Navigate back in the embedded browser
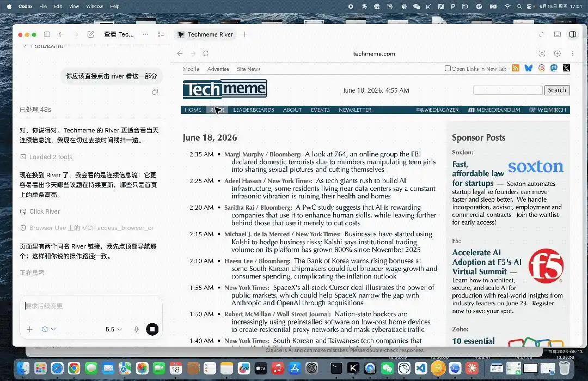Viewport: 588px width, 381px height. coord(180,53)
